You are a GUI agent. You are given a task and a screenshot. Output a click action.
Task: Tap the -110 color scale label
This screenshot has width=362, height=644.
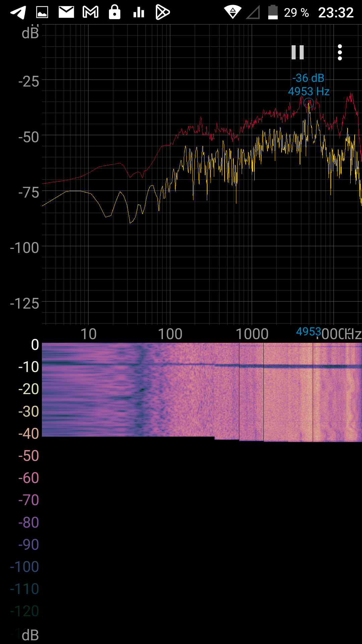coord(24,589)
